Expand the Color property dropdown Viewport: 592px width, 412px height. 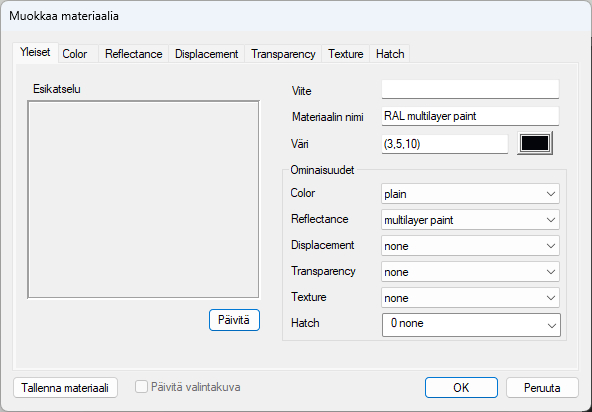[x=470, y=194]
